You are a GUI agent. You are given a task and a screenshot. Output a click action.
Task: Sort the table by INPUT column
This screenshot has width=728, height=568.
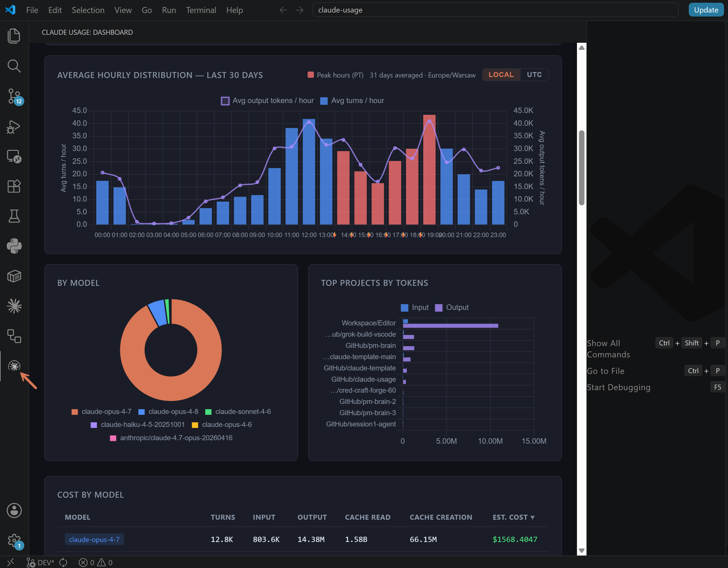click(x=264, y=517)
